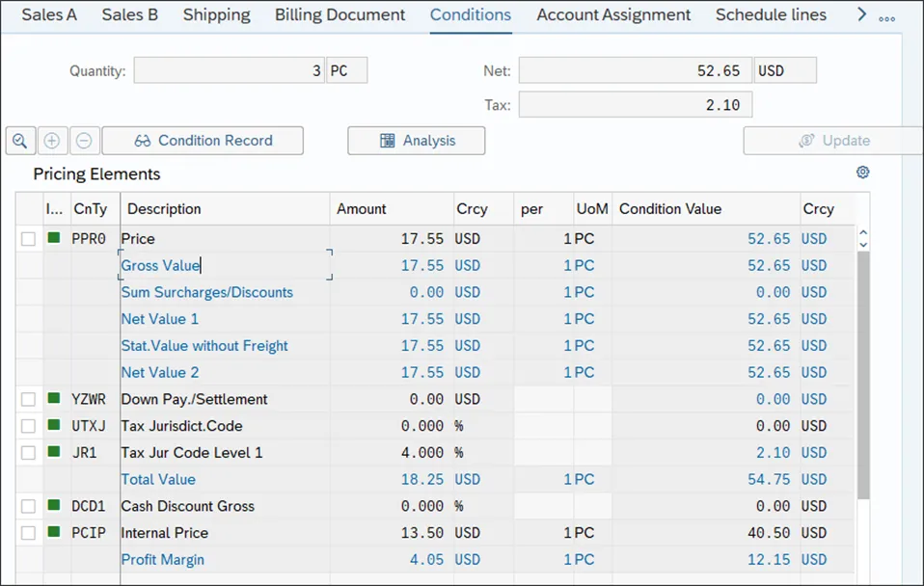Click the minus delete row icon

click(x=84, y=141)
